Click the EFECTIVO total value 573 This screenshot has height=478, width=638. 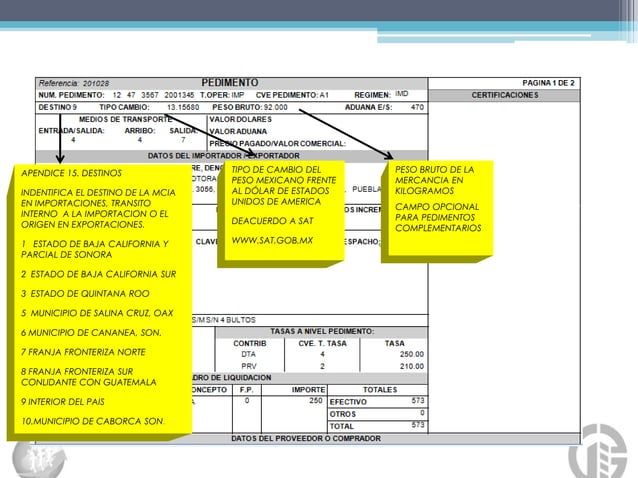pos(418,401)
